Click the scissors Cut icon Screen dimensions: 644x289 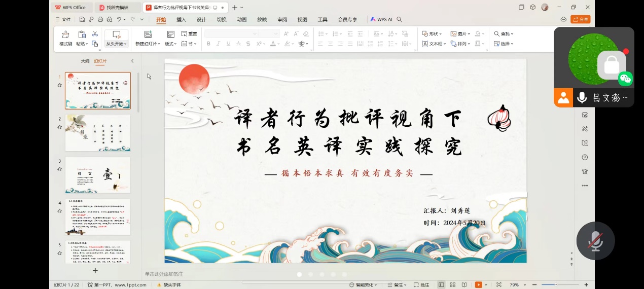(95, 33)
